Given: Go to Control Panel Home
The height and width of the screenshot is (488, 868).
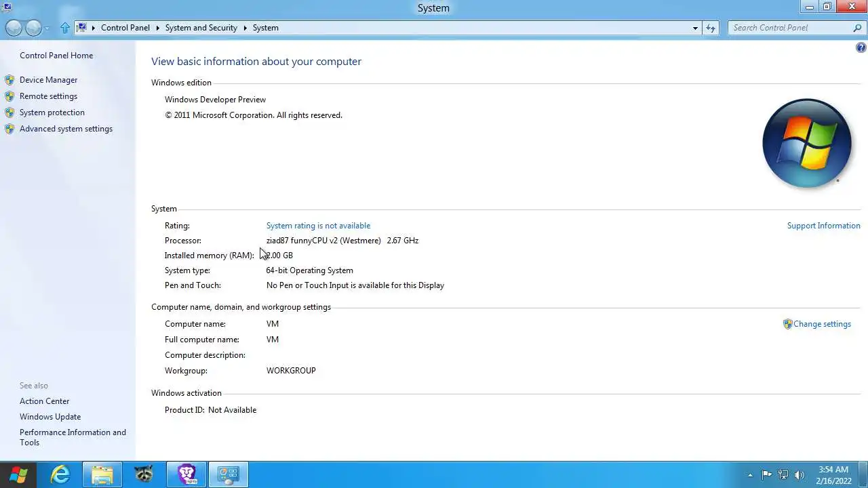Looking at the screenshot, I should pyautogui.click(x=56, y=56).
